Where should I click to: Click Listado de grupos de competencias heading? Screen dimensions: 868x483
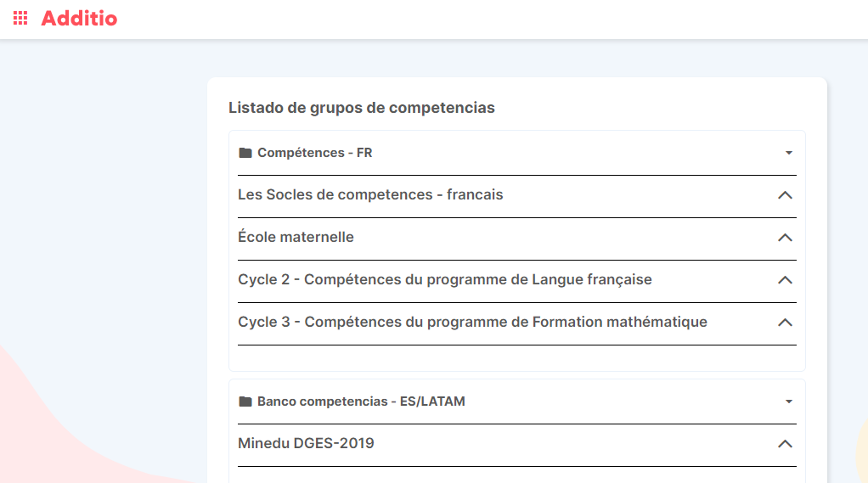[x=361, y=108]
